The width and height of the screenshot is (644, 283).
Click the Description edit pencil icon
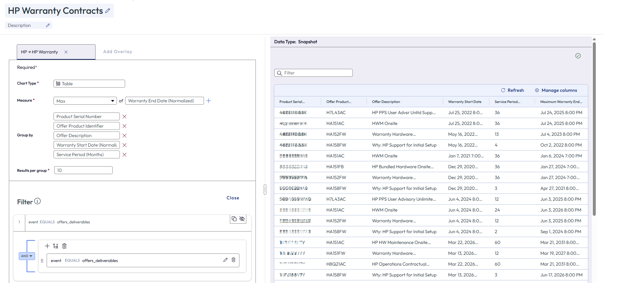coord(48,25)
